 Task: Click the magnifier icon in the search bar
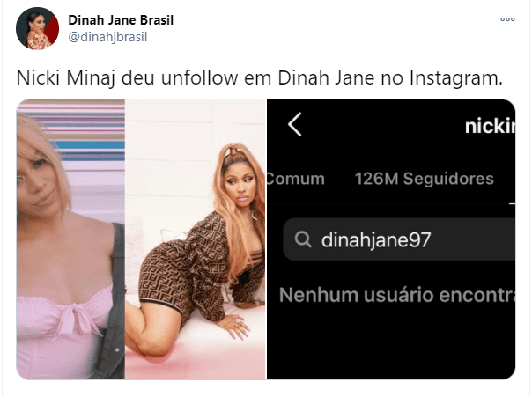point(303,239)
